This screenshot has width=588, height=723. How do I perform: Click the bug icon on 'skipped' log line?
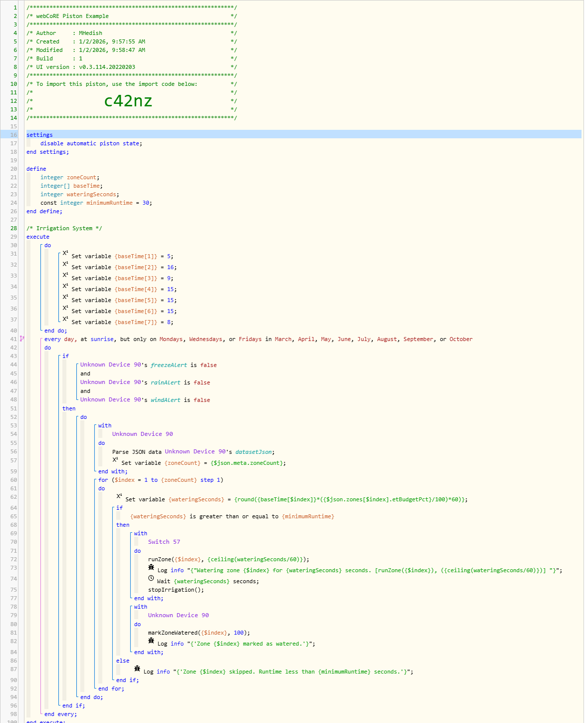(x=137, y=669)
